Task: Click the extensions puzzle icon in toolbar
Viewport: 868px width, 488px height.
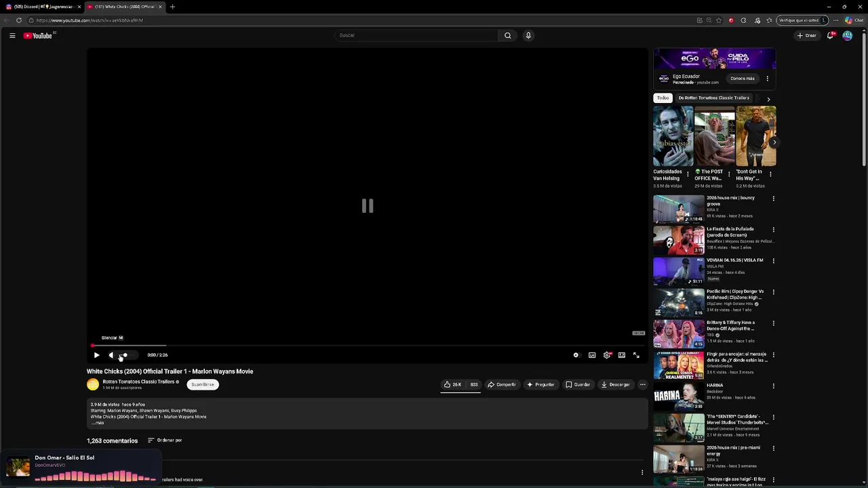Action: click(x=743, y=20)
